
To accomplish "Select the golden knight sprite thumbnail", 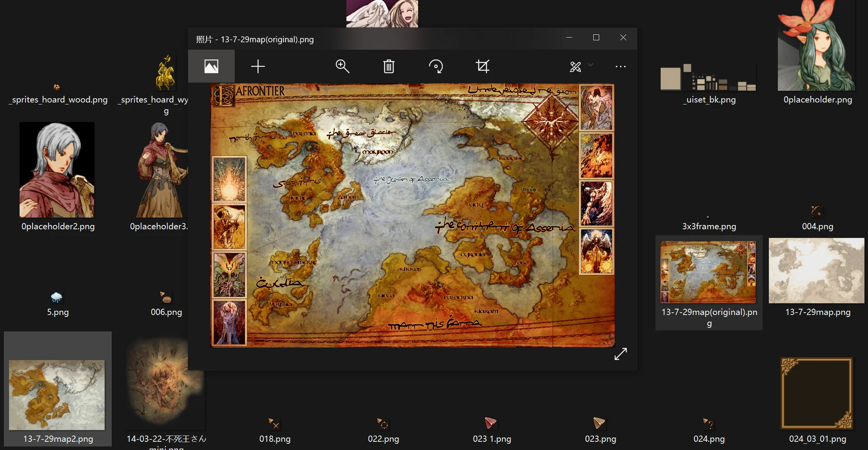I will click(x=166, y=72).
